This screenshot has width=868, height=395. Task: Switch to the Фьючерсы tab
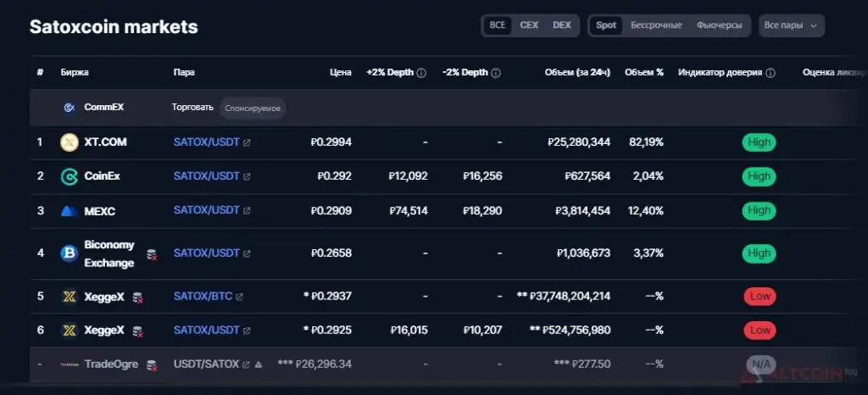720,25
